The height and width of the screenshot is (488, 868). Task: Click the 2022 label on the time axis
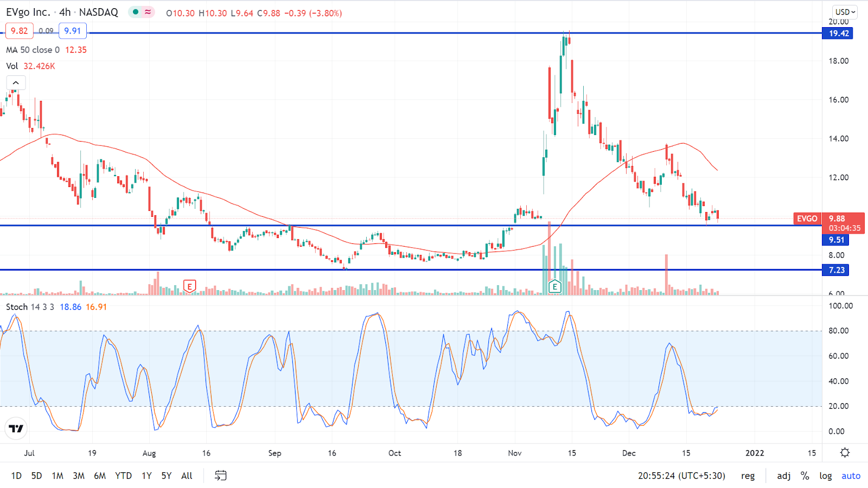tap(755, 453)
